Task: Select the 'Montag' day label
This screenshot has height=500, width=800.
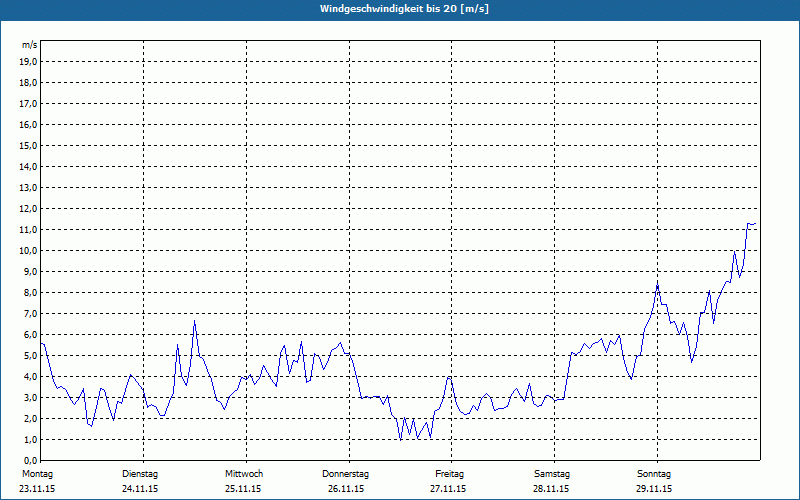Action: (37, 474)
